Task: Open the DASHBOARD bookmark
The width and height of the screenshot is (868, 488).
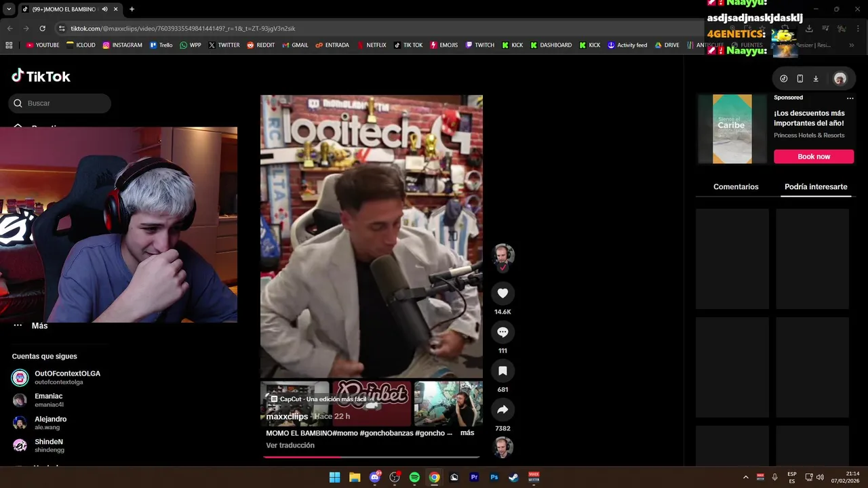Action: click(x=551, y=45)
